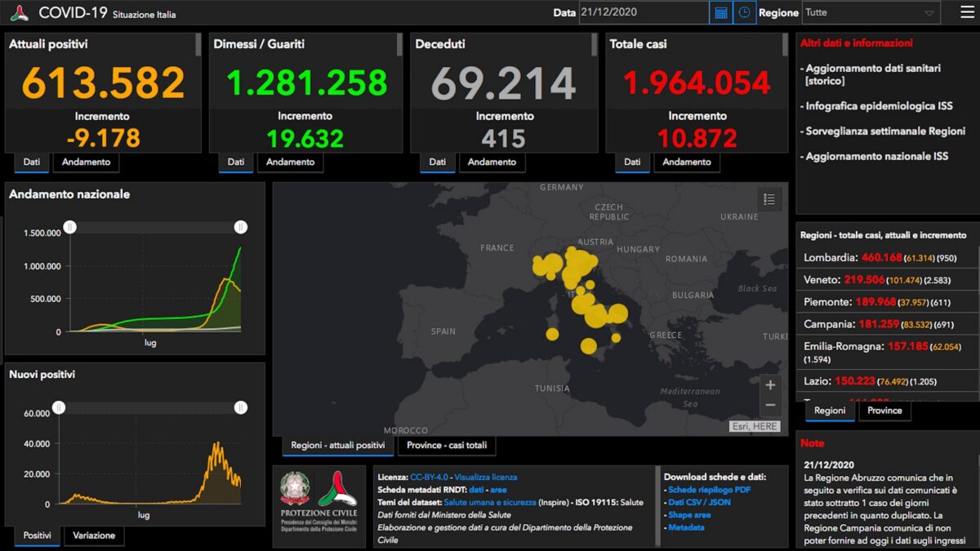Grab left handle of Andamento nazionale slider
Image resolution: width=980 pixels, height=551 pixels.
click(70, 227)
